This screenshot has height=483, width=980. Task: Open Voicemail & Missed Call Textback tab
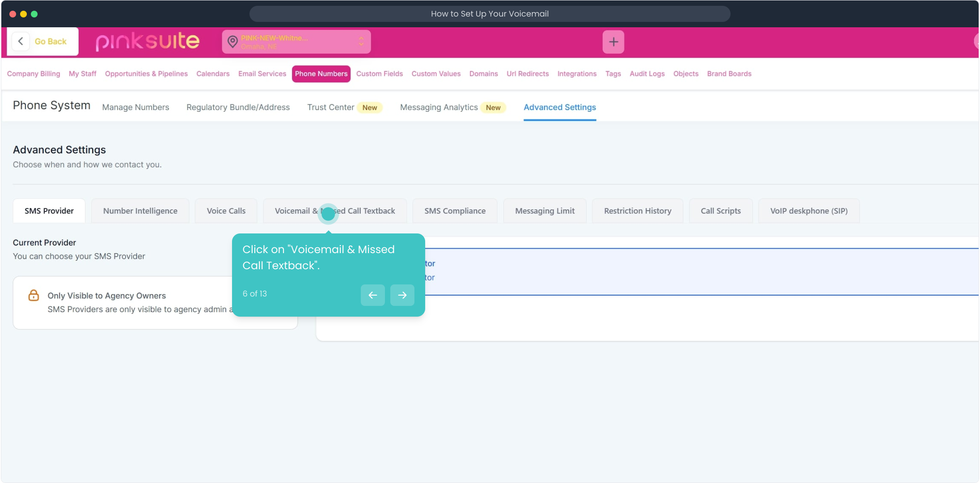point(335,211)
